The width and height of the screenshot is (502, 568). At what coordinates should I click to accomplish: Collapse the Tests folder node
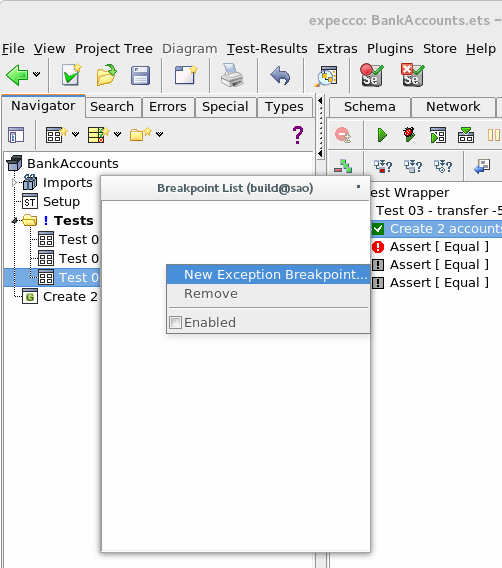[x=14, y=220]
